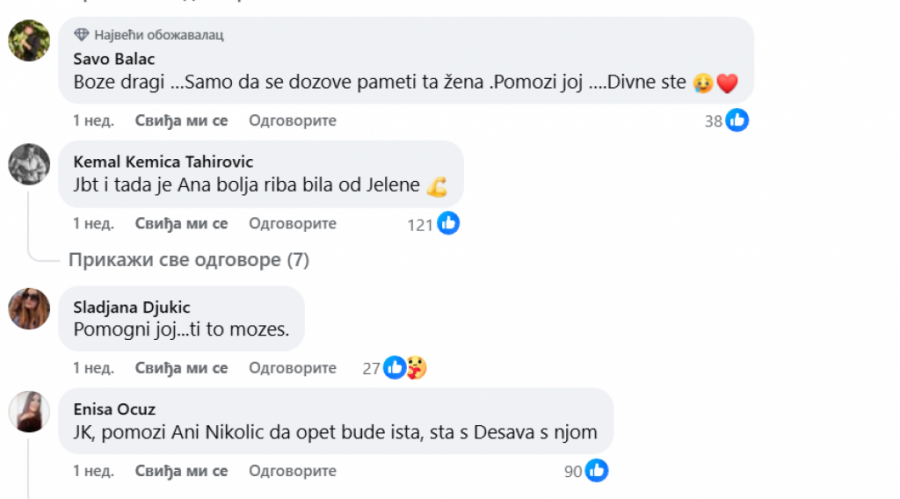Reply to Kemal Kemica Tahirovic's comment
The image size is (900, 499).
(292, 224)
